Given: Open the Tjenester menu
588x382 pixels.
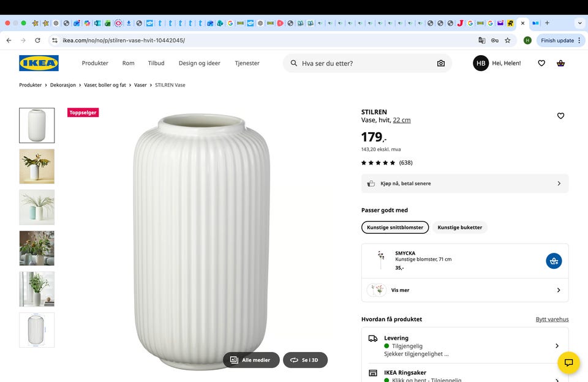Looking at the screenshot, I should [x=247, y=63].
